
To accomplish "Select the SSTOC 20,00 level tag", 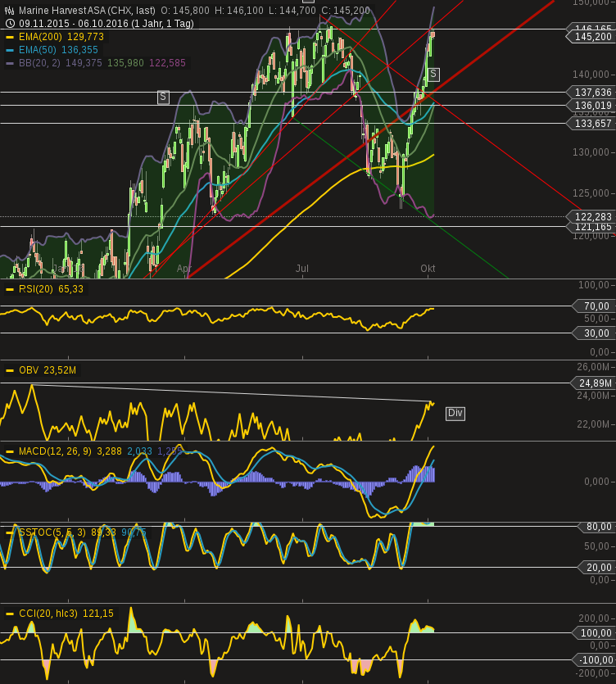I will click(x=597, y=567).
